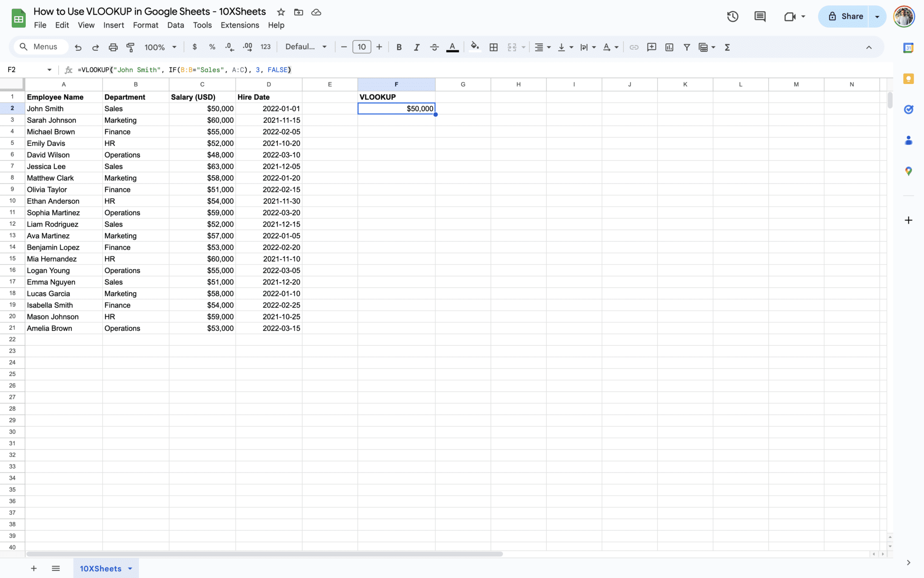Open the comments history icon
Screen dimensions: 924x578
760,17
